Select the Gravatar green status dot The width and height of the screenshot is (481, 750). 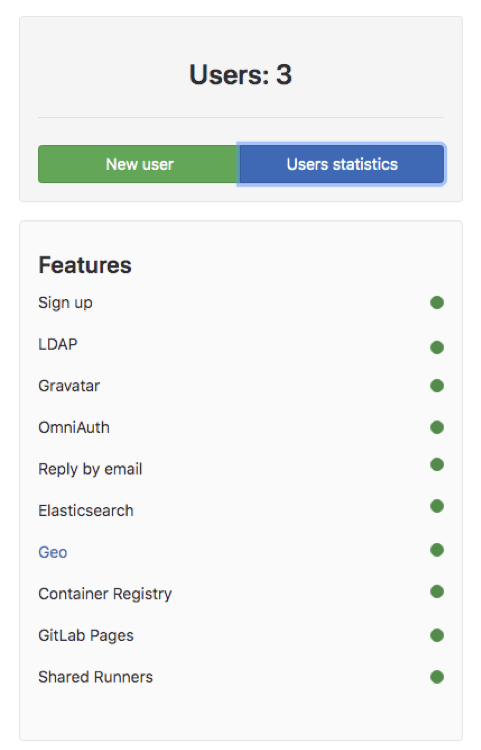tap(437, 386)
